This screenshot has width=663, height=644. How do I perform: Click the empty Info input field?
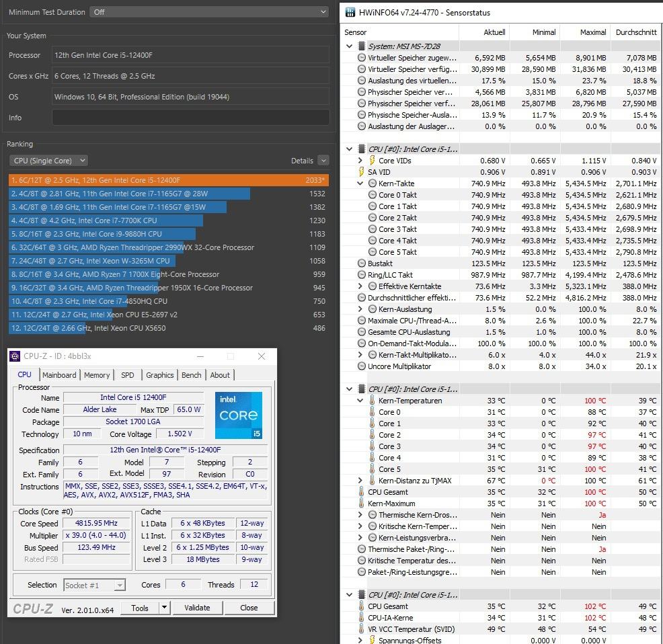point(191,118)
